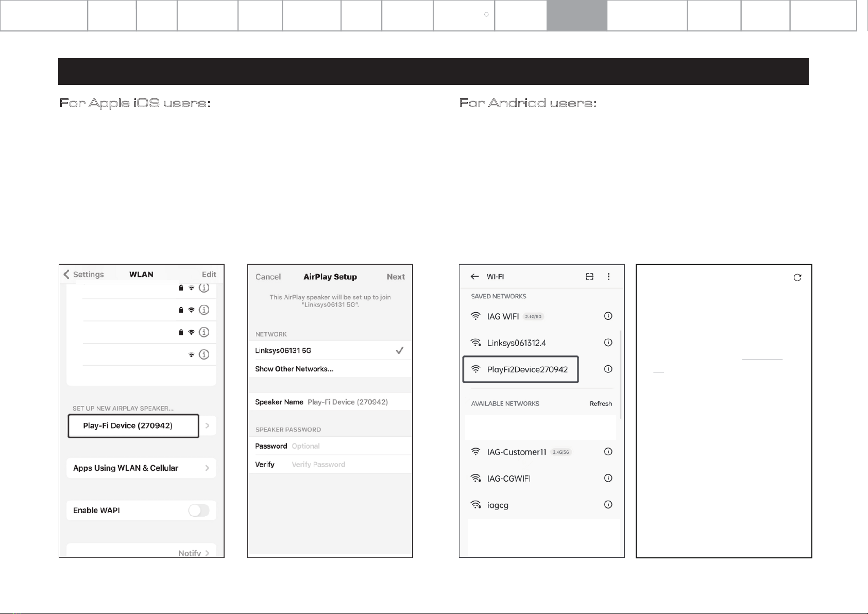Click the highlighted gray tab in top bar
This screenshot has height=614, width=868.
(577, 15)
